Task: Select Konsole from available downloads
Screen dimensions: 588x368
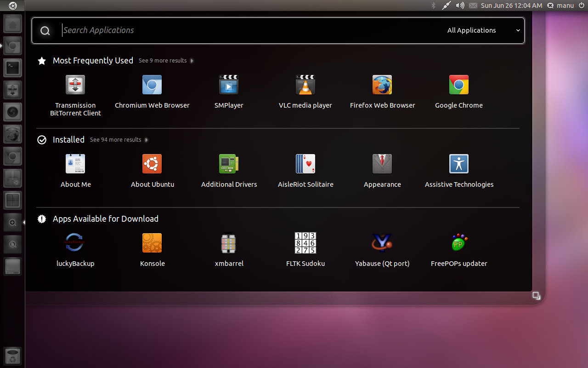Action: (152, 250)
